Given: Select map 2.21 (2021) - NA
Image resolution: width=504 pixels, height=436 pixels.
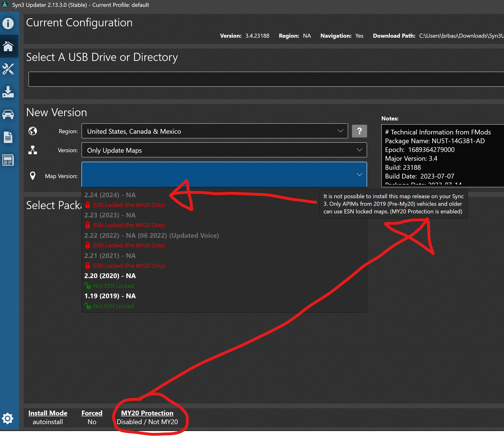Looking at the screenshot, I should pyautogui.click(x=110, y=256).
